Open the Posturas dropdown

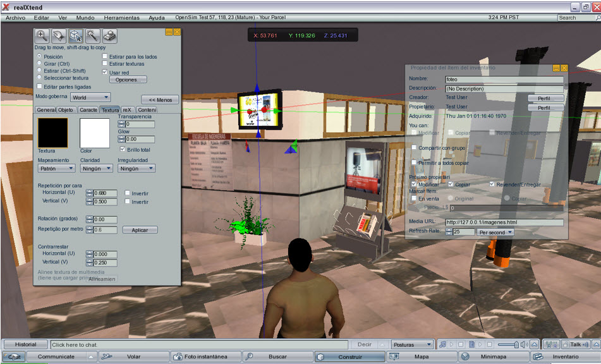click(x=412, y=344)
